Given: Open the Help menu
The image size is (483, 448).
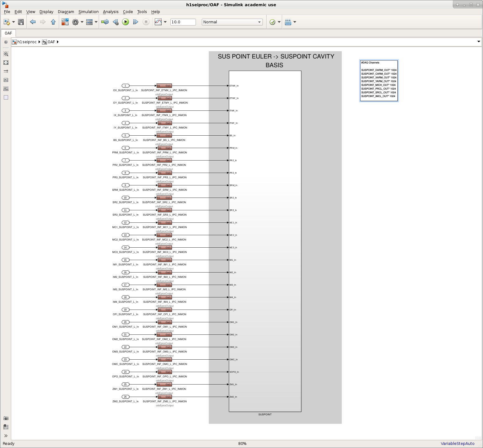Looking at the screenshot, I should [x=155, y=12].
